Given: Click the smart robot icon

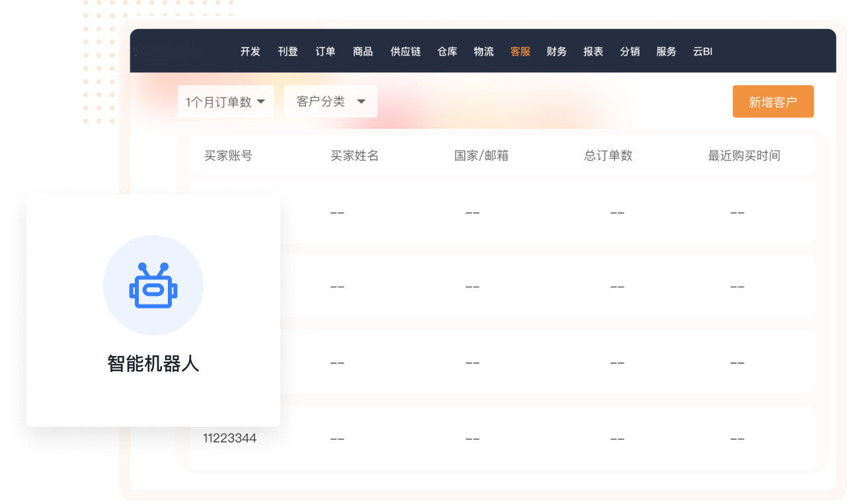Looking at the screenshot, I should click(153, 285).
